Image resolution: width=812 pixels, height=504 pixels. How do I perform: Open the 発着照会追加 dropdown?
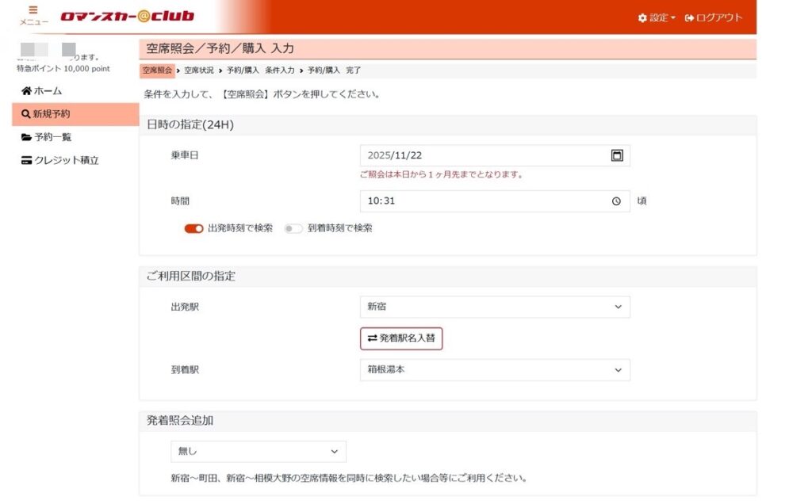259,451
